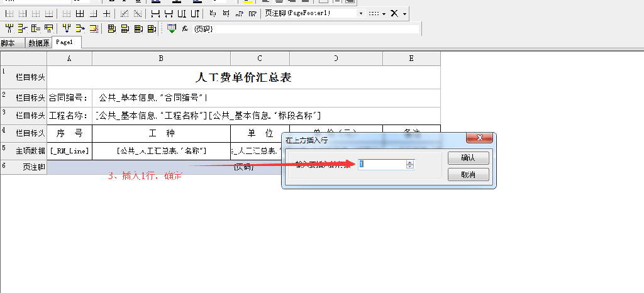Click the leftmost yellow branch icon in bottom toolbar row
The height and width of the screenshot is (293, 644).
pos(9,28)
